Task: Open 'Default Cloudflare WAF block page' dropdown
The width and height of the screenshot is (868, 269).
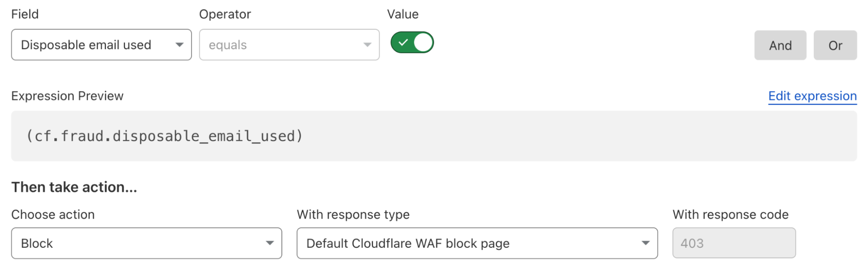Action: pos(477,243)
